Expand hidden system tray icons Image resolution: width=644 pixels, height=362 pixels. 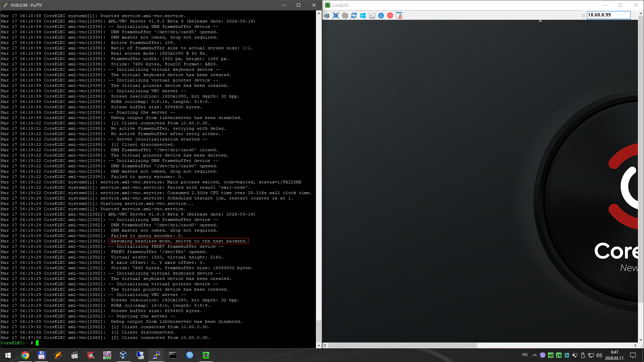(x=534, y=355)
